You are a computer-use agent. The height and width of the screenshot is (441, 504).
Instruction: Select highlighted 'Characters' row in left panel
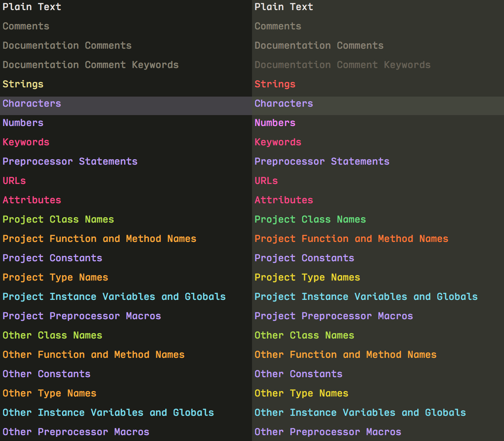(x=126, y=106)
